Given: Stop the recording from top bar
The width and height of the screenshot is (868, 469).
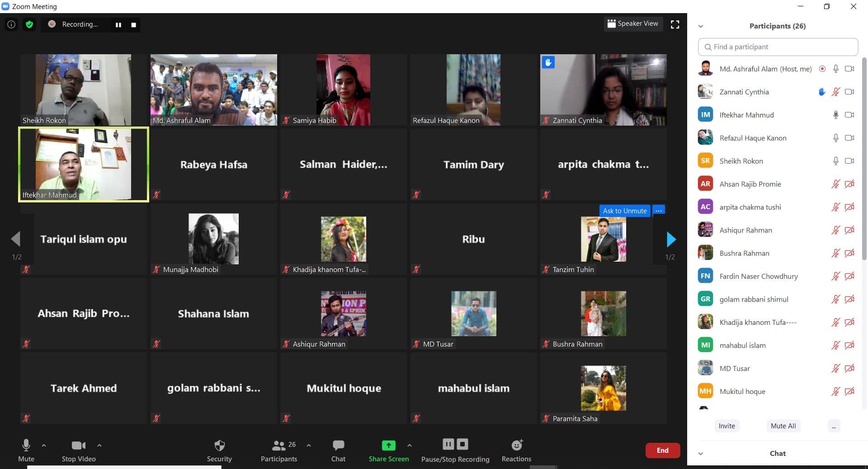Looking at the screenshot, I should pos(133,25).
